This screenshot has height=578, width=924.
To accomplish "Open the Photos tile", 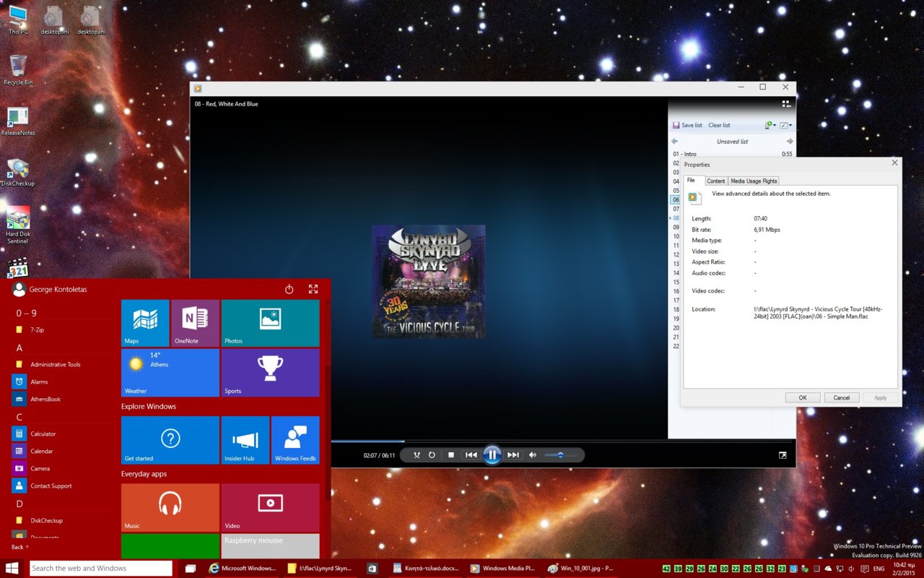I will (x=270, y=323).
